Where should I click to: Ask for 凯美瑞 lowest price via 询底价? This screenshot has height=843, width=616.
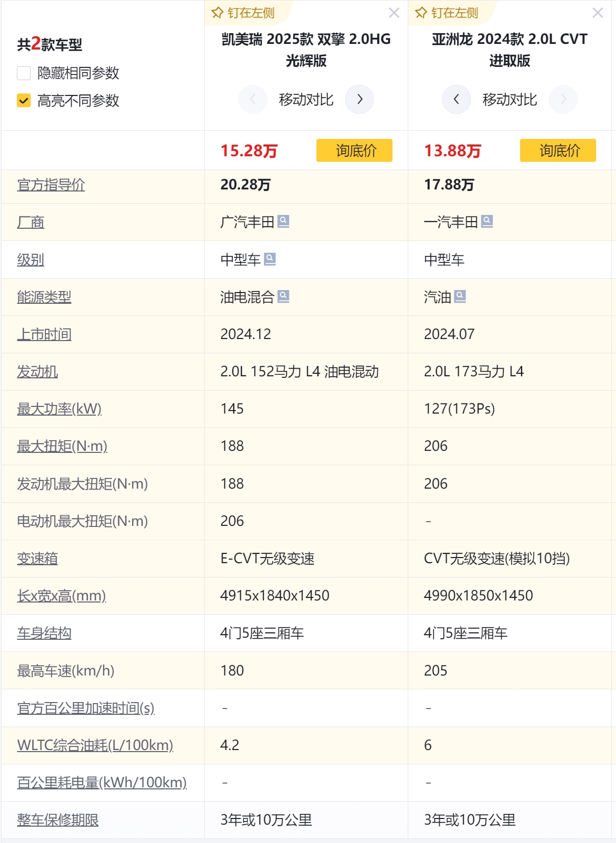pyautogui.click(x=354, y=151)
